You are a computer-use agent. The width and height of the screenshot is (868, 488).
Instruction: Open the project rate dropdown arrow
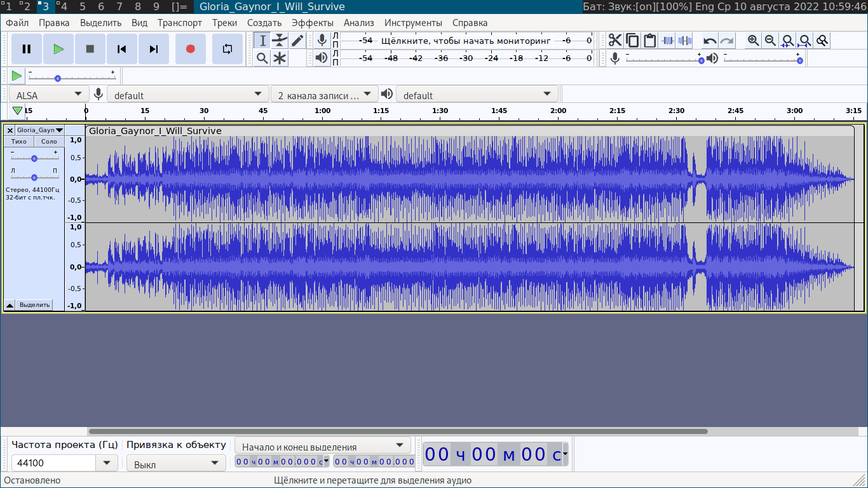107,463
